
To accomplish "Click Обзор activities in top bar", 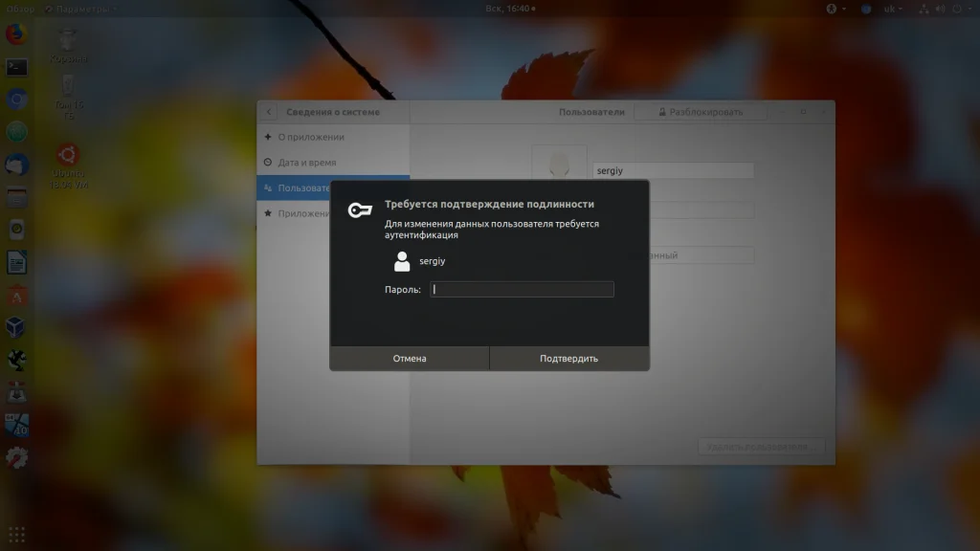I will tap(21, 9).
